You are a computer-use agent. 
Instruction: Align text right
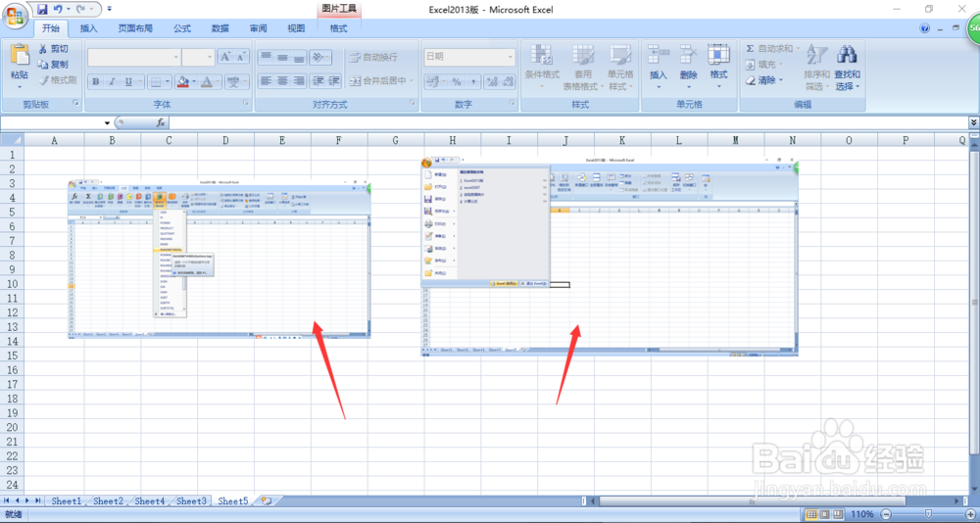299,80
